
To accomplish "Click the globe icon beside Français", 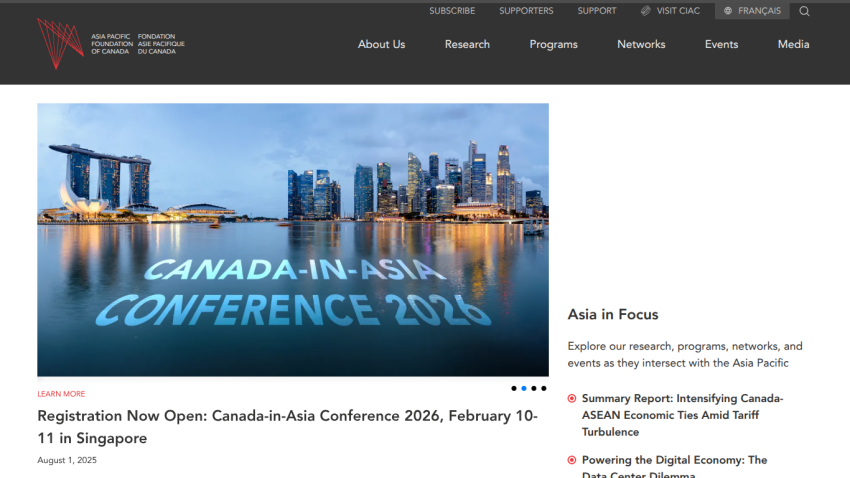I will (728, 11).
